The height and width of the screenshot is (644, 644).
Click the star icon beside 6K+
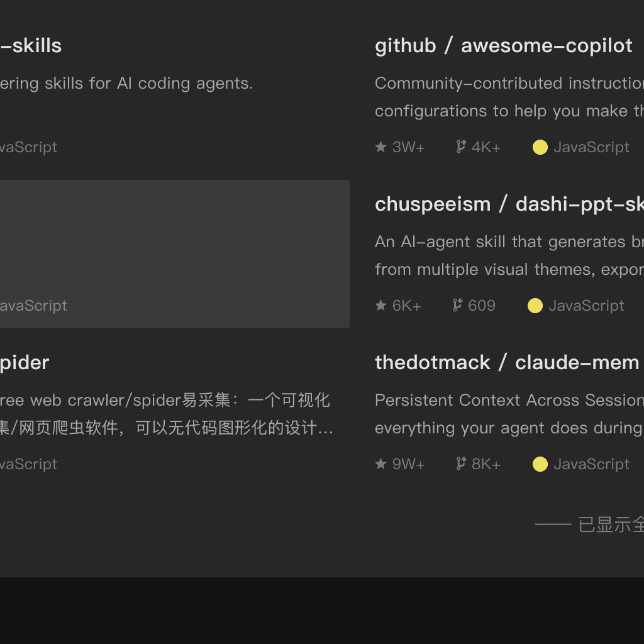click(380, 305)
